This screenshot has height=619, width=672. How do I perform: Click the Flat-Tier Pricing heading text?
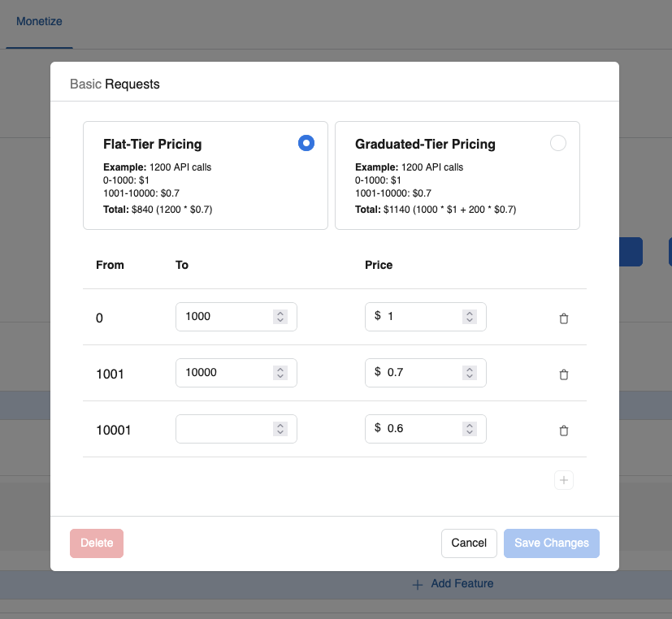pyautogui.click(x=152, y=145)
